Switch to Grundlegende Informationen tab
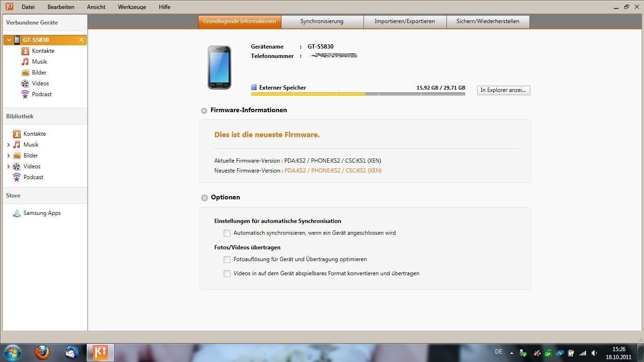The width and height of the screenshot is (644, 362). (239, 22)
